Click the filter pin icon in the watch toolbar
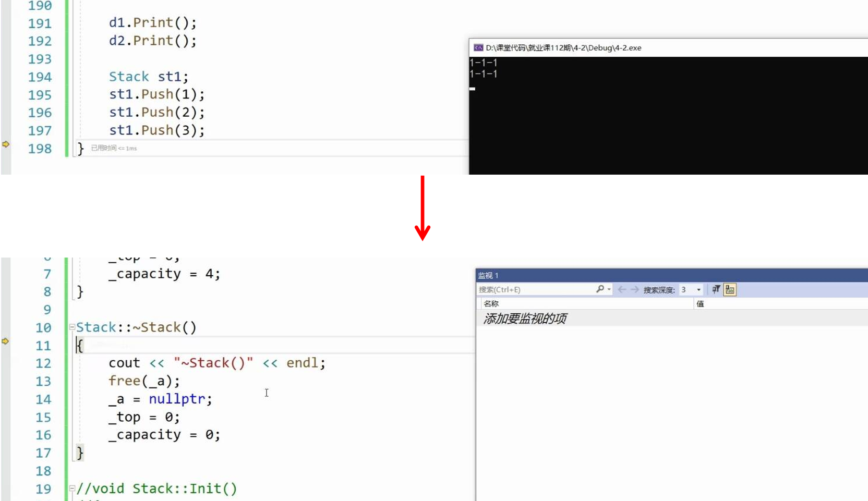 tap(716, 289)
